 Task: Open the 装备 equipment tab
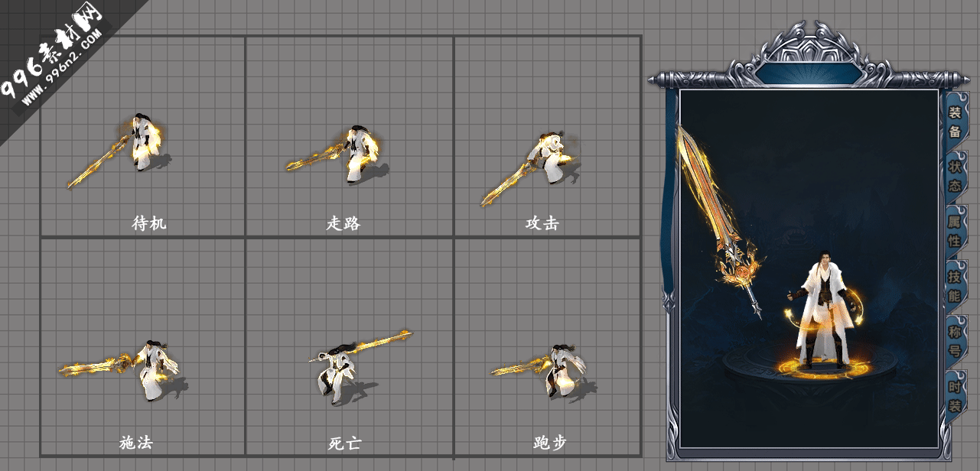pyautogui.click(x=955, y=122)
